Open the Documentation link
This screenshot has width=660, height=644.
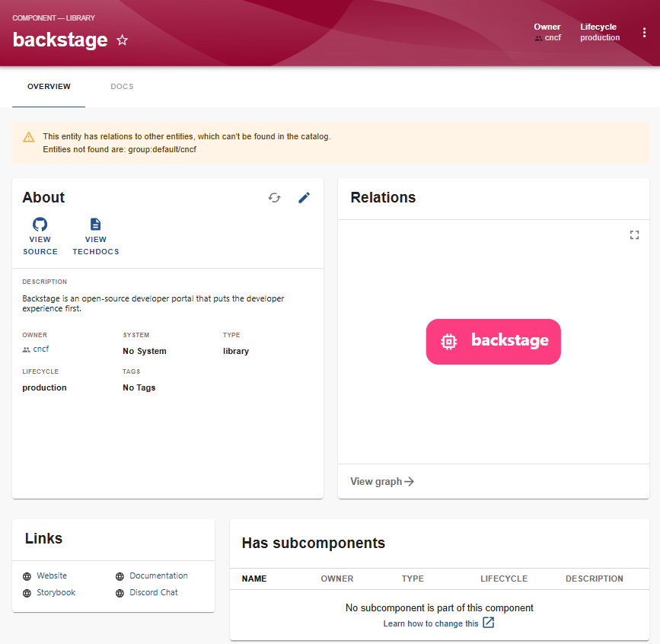[x=158, y=575]
